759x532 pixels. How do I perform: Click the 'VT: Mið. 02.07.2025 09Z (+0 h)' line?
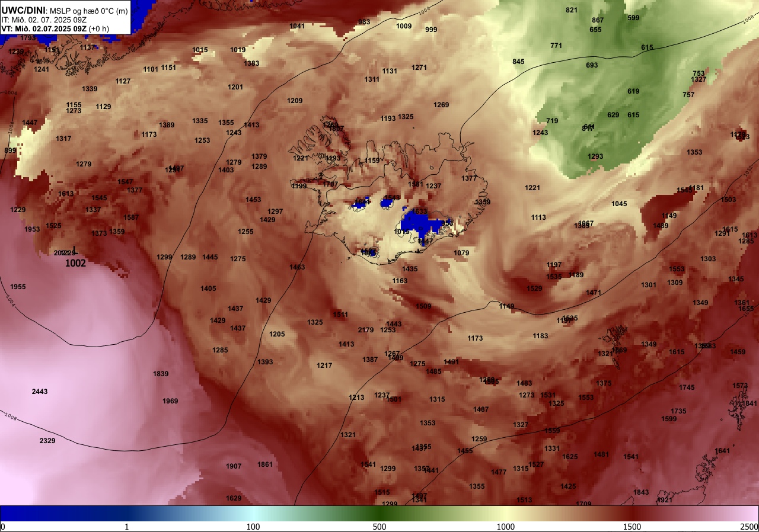(x=55, y=28)
